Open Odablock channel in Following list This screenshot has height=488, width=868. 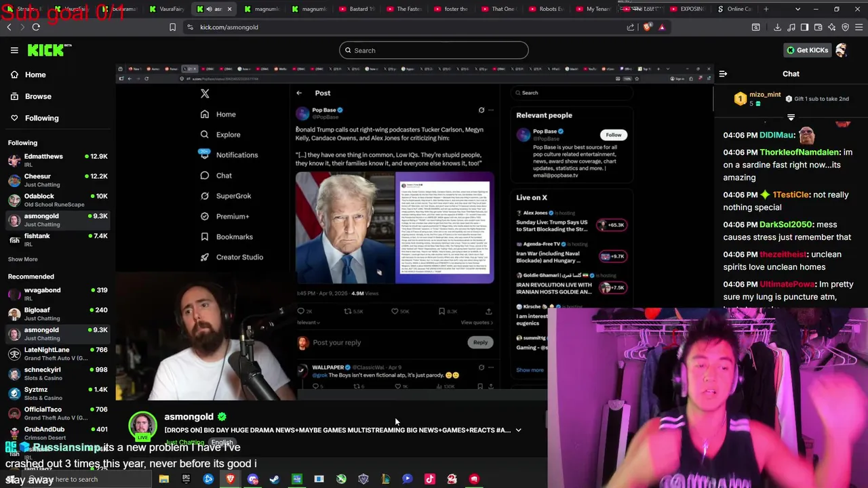coord(58,200)
